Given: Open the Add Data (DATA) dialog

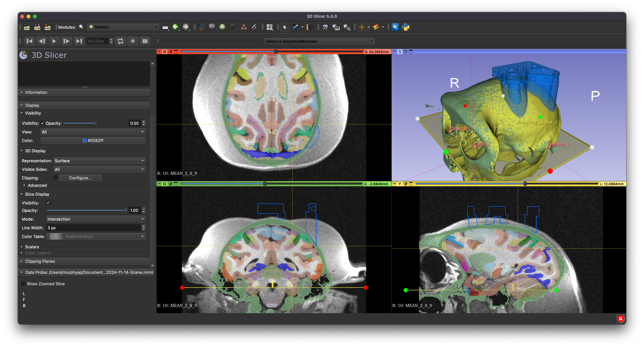Looking at the screenshot, I should [x=27, y=27].
